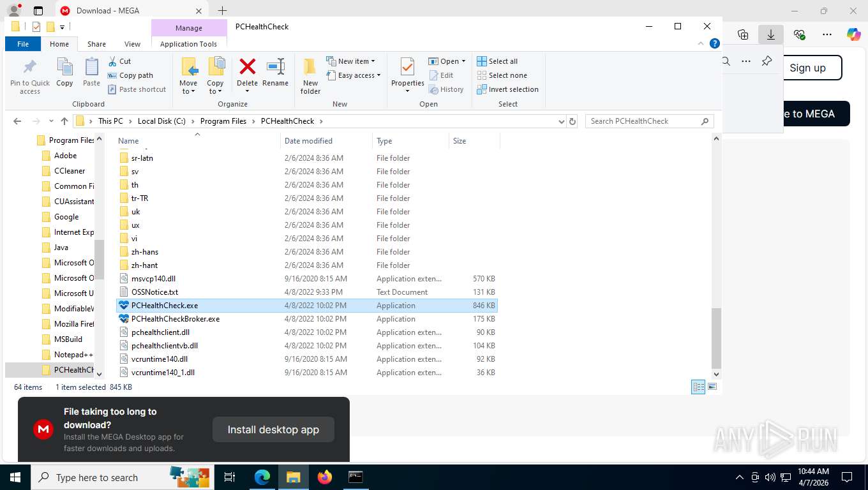Select Java folder in navigation tree
This screenshot has height=490, width=868.
54,248
